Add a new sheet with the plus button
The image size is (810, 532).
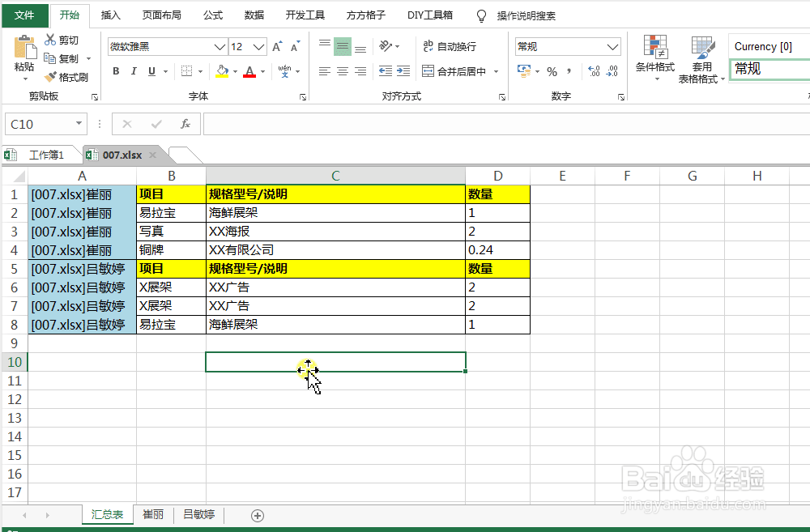tap(257, 514)
